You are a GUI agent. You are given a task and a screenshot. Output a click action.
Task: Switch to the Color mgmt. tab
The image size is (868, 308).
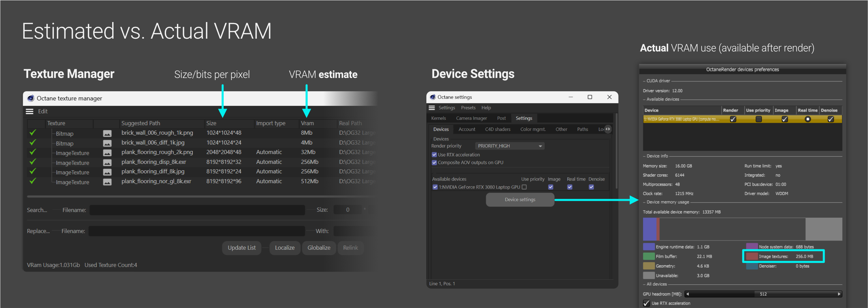pyautogui.click(x=533, y=129)
